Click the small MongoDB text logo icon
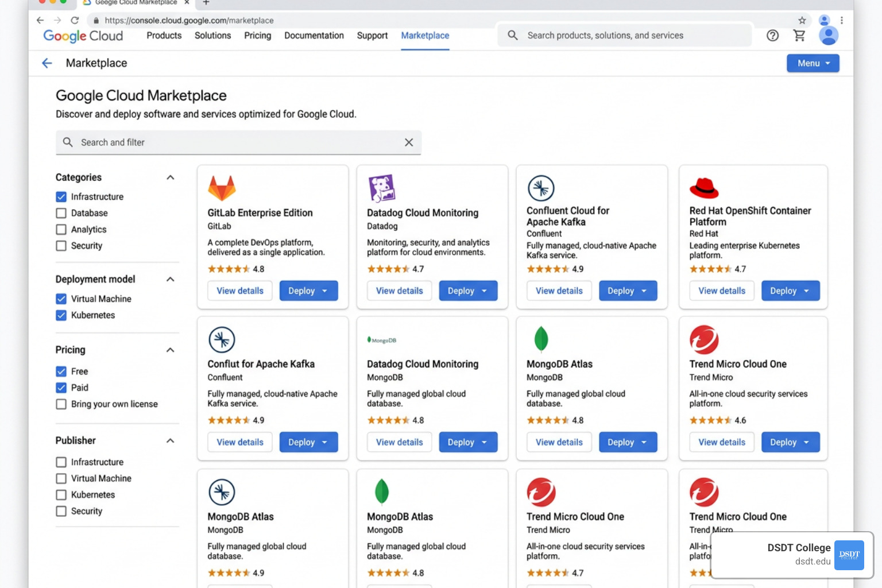Image resolution: width=882 pixels, height=588 pixels. click(x=382, y=340)
